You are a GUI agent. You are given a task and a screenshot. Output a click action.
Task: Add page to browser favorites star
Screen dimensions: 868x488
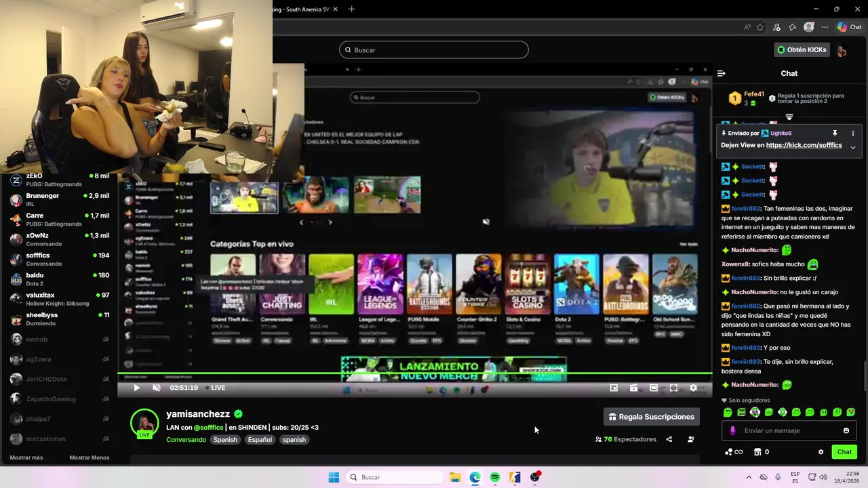coord(760,27)
